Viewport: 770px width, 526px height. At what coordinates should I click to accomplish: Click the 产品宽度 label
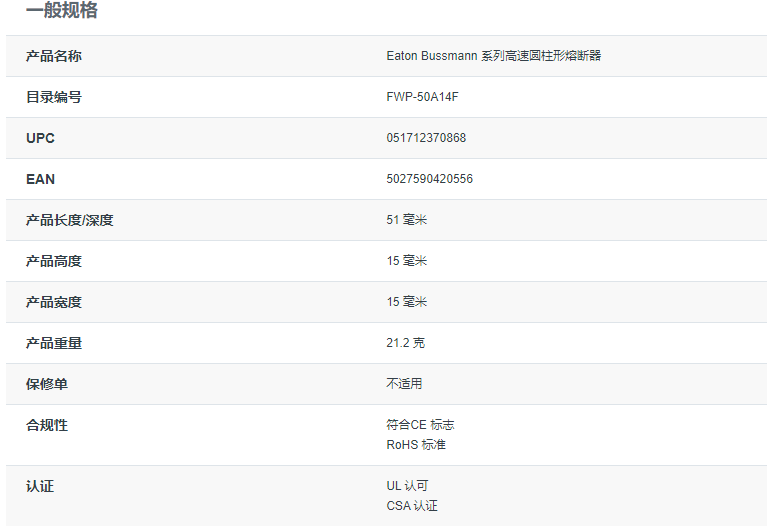54,302
